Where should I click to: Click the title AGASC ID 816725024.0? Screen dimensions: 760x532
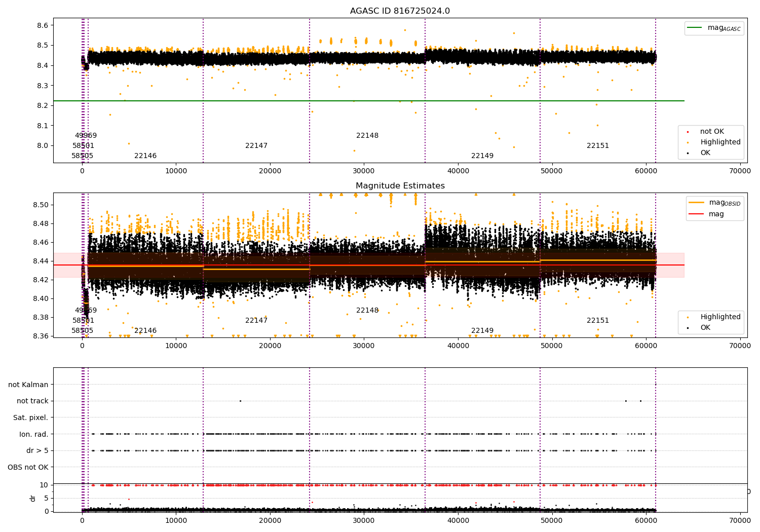tap(400, 11)
